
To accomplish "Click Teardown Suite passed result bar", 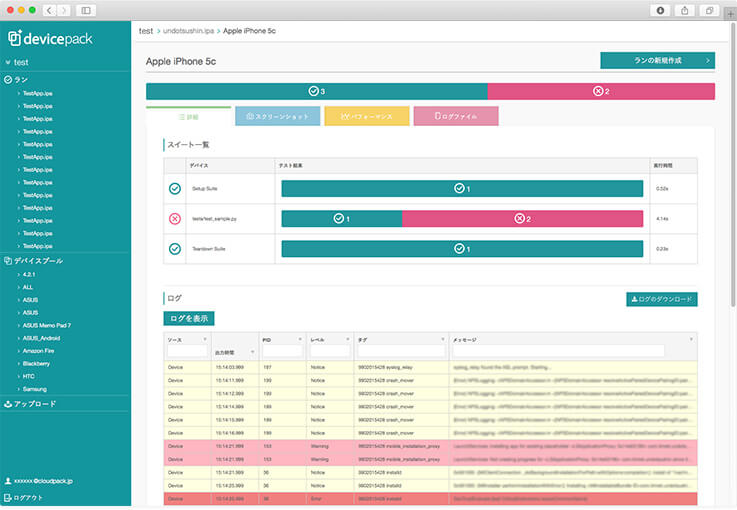I will [x=462, y=249].
